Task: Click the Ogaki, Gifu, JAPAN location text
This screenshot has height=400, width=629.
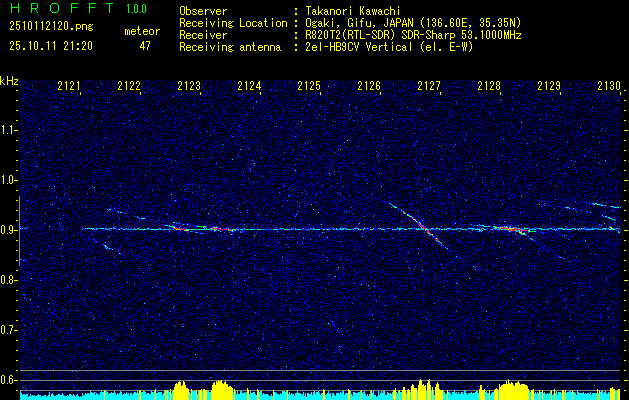Action: click(414, 23)
